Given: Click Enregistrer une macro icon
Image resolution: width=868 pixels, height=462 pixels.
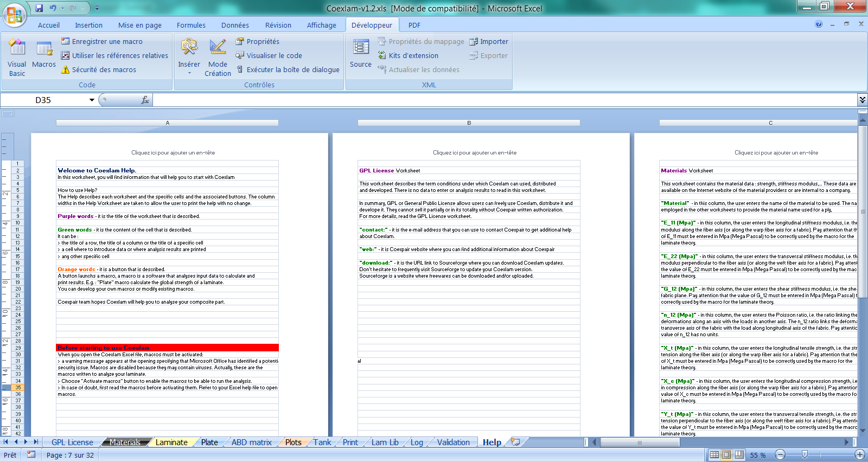Looking at the screenshot, I should tap(66, 41).
